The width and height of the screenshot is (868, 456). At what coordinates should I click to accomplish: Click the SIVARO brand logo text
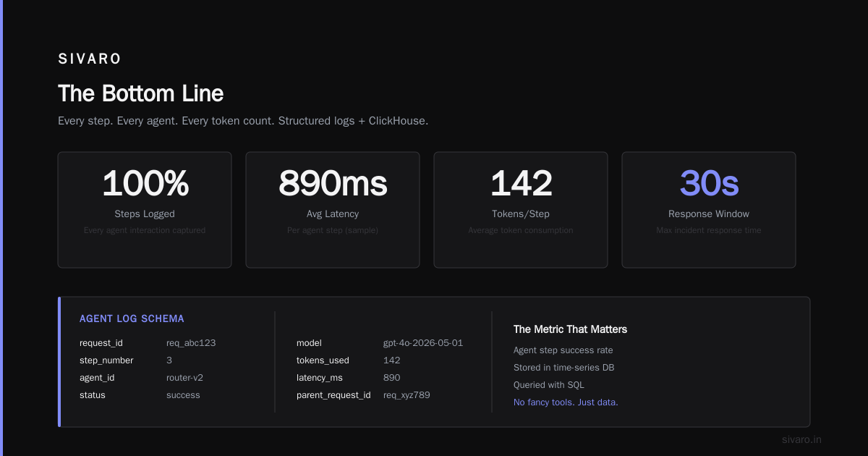coord(90,59)
